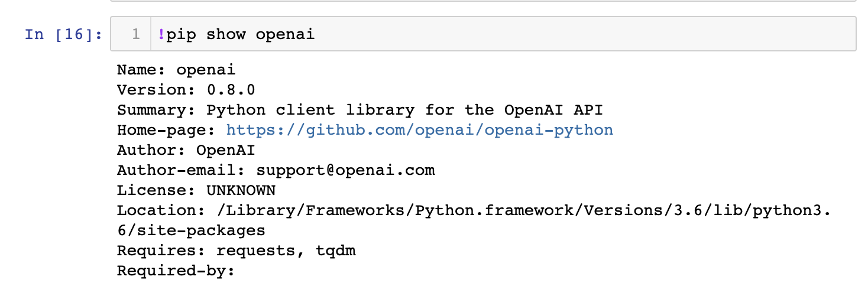Click the word 'openai' in the code input
Viewport: 868px width, 286px height.
pos(285,34)
